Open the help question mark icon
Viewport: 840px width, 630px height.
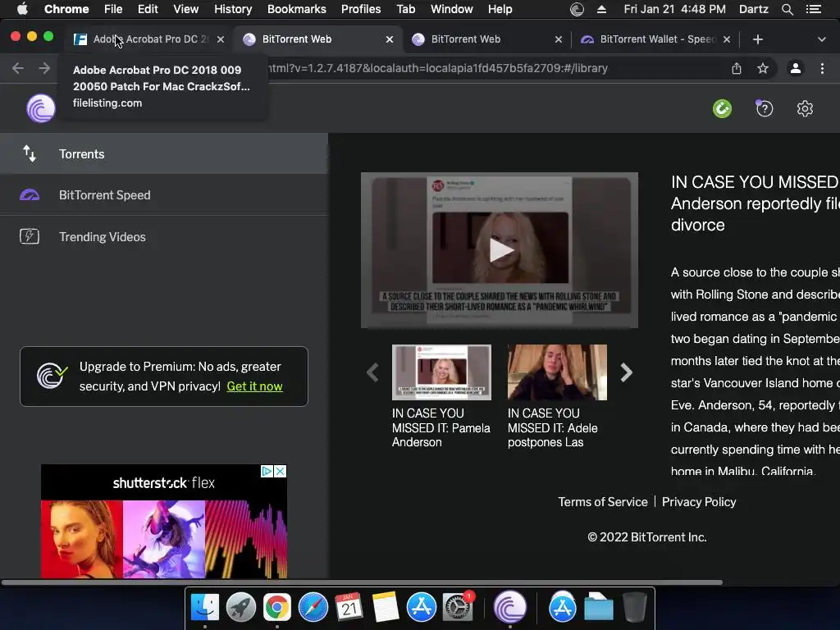pyautogui.click(x=765, y=109)
